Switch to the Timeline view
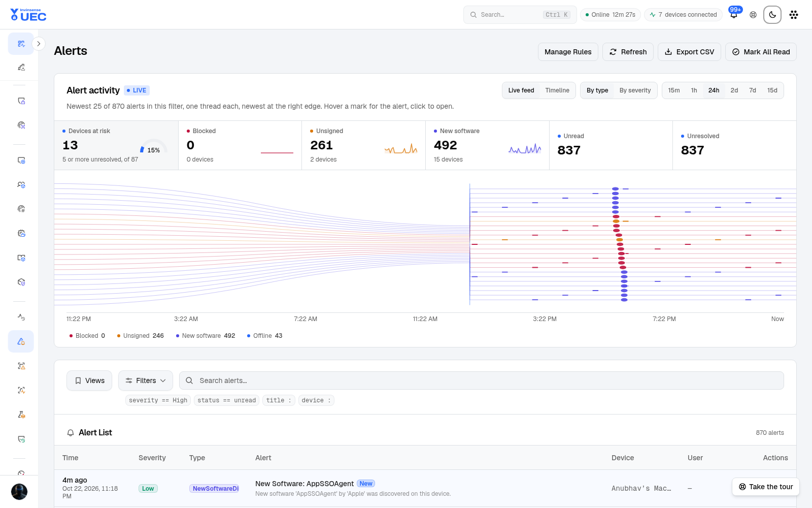Screen dimensions: 812x508 pyautogui.click(x=557, y=90)
